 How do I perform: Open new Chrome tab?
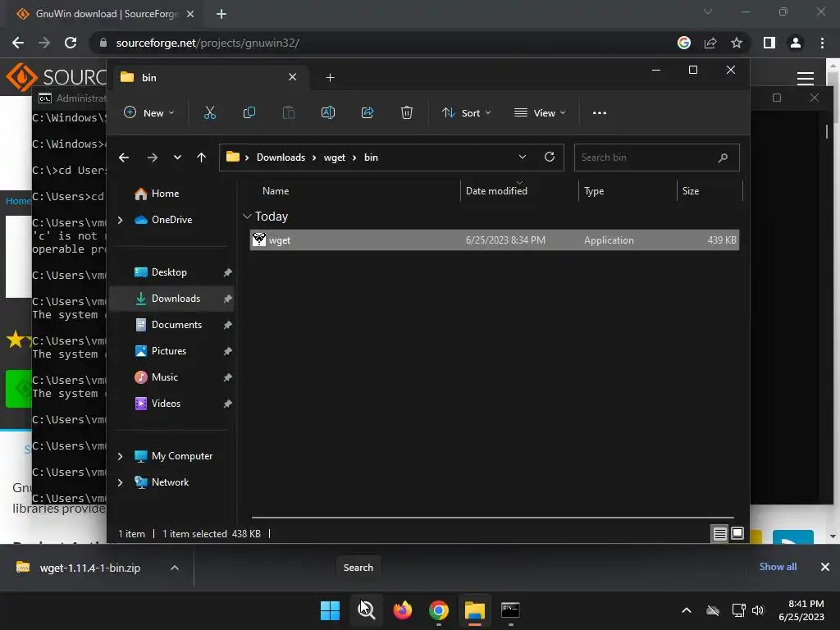221,14
